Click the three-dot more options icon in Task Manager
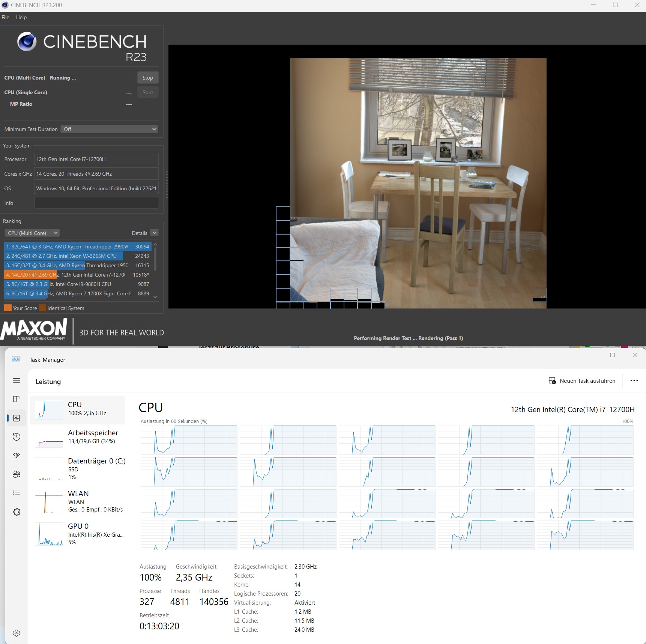This screenshot has width=646, height=644. [634, 381]
